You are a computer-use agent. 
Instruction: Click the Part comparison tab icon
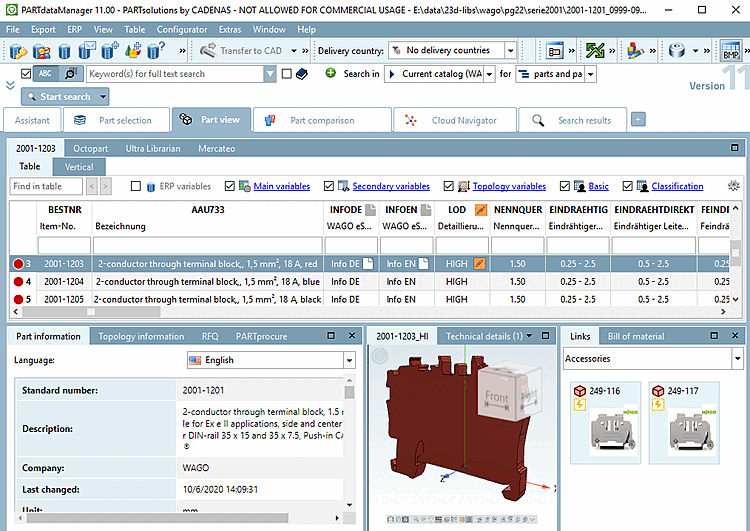pos(270,120)
